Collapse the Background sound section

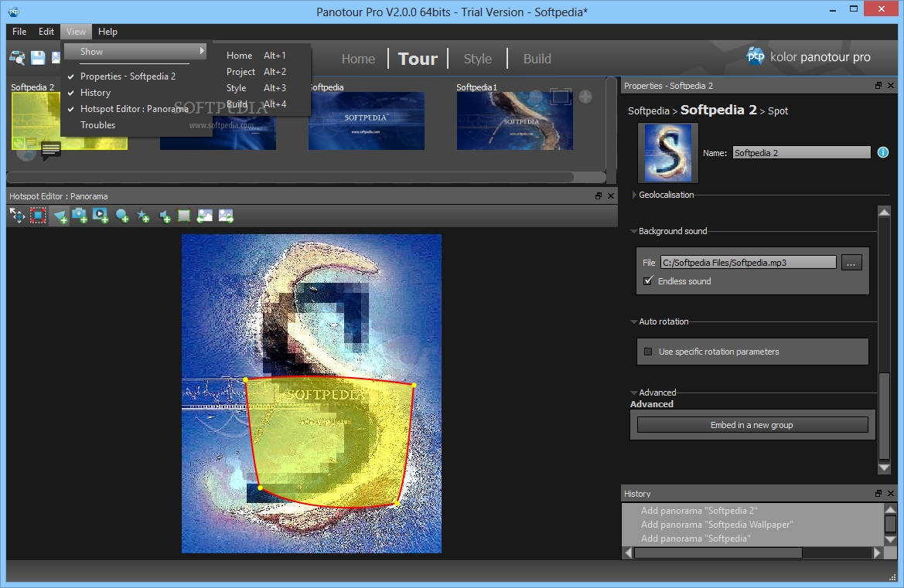tap(634, 232)
